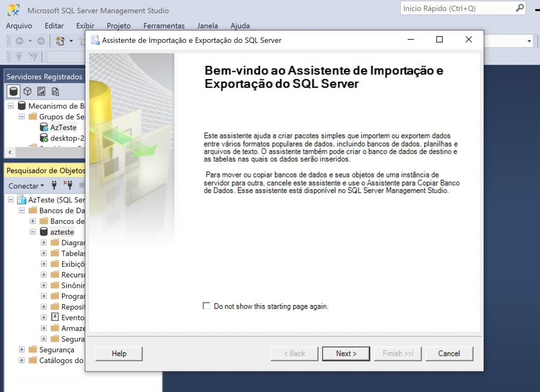Viewport: 540px width, 392px height.
Task: Select the Database Engine icon in Servidores Registrados
Action: pos(13,91)
